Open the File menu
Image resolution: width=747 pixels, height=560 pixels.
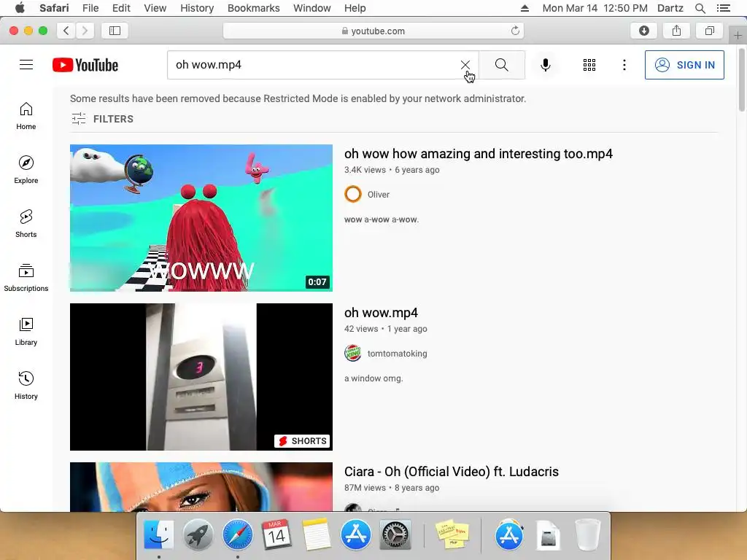click(x=90, y=8)
